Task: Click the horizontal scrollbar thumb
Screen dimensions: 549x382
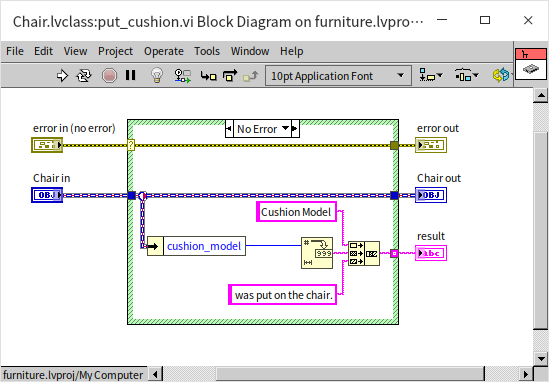Action: point(350,375)
